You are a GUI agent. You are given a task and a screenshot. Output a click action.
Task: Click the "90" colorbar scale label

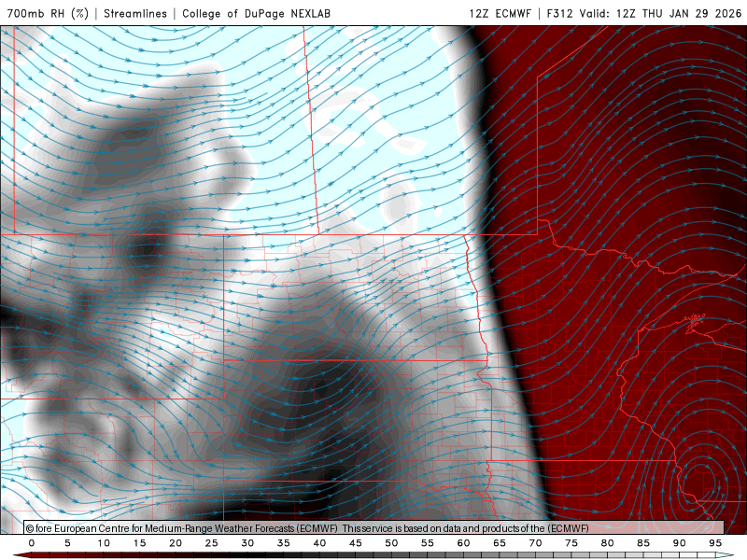tap(680, 543)
